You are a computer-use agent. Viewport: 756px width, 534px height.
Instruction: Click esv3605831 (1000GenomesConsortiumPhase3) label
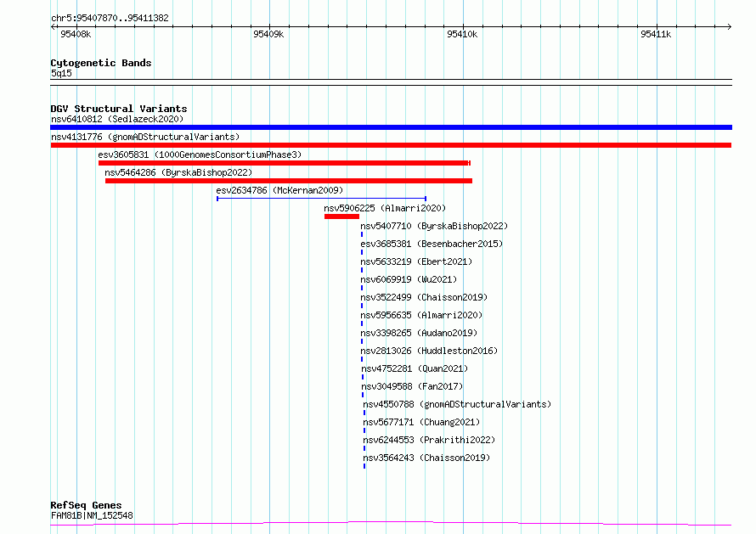click(x=200, y=155)
